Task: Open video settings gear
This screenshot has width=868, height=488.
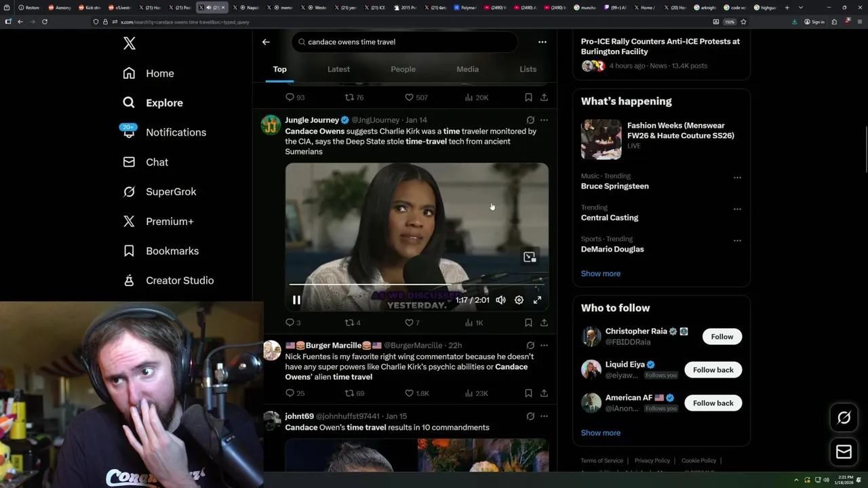Action: tap(519, 300)
